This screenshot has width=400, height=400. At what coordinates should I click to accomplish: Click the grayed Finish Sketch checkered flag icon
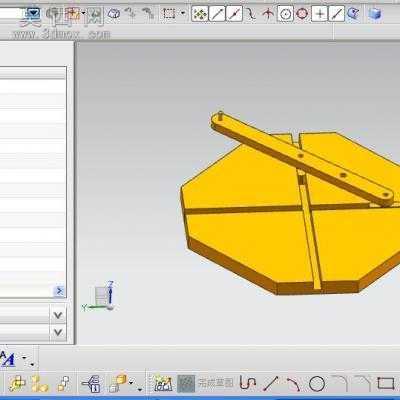(186, 384)
